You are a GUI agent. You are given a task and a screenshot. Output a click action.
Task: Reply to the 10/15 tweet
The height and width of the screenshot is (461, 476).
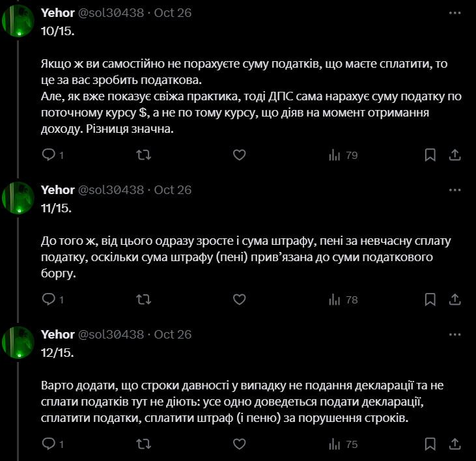(49, 155)
